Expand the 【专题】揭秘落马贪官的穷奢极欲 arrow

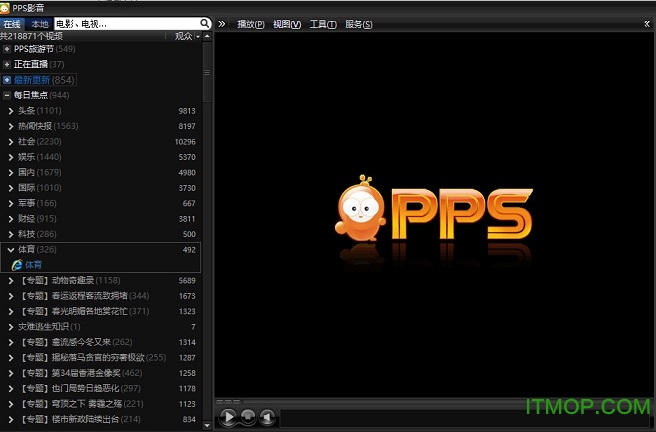11,358
